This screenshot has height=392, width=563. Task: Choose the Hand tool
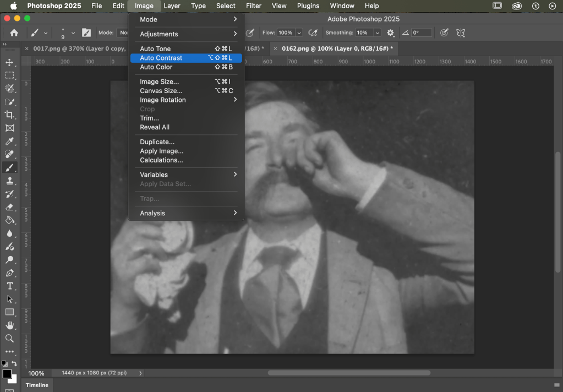tap(9, 325)
